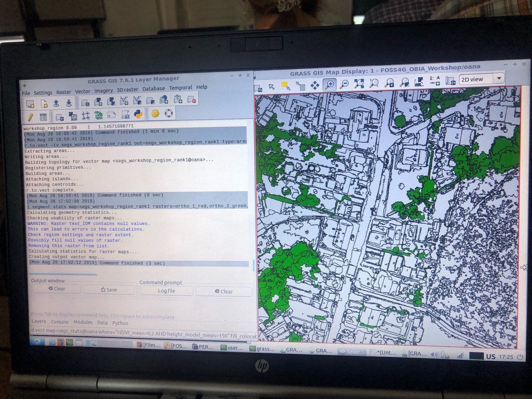
Task: Switch to the Modules tab
Action: point(83,322)
